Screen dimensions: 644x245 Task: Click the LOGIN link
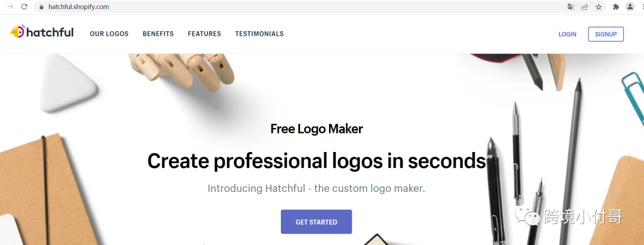pos(567,35)
